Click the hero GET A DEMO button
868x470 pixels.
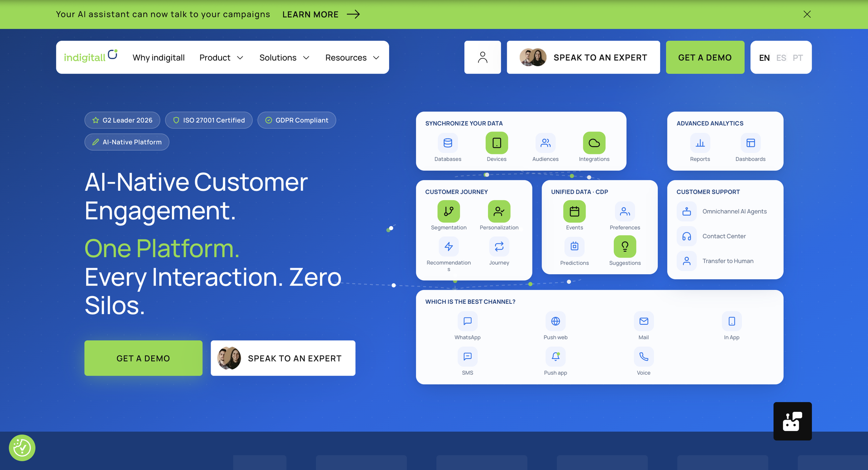[x=143, y=358]
